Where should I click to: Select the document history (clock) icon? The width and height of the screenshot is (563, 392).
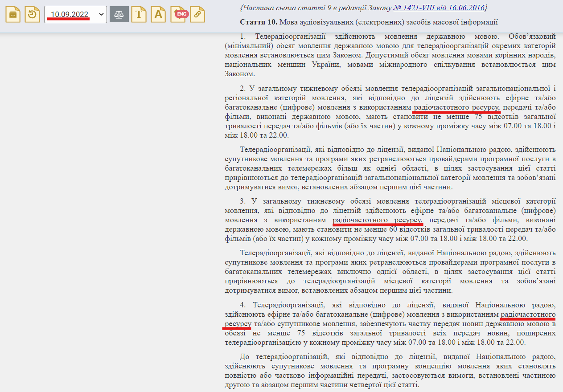[32, 14]
